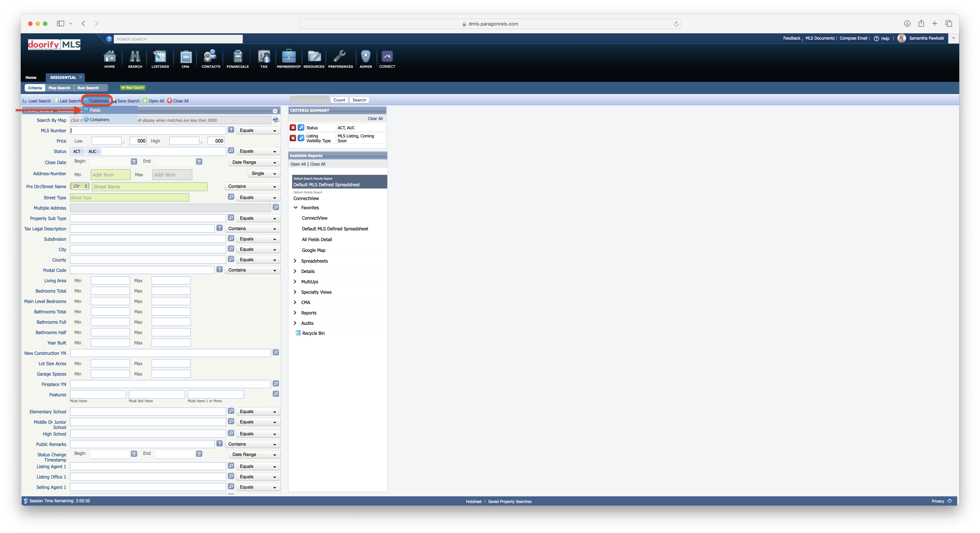Open the CONTACTS icon
This screenshot has height=533, width=980.
(211, 59)
